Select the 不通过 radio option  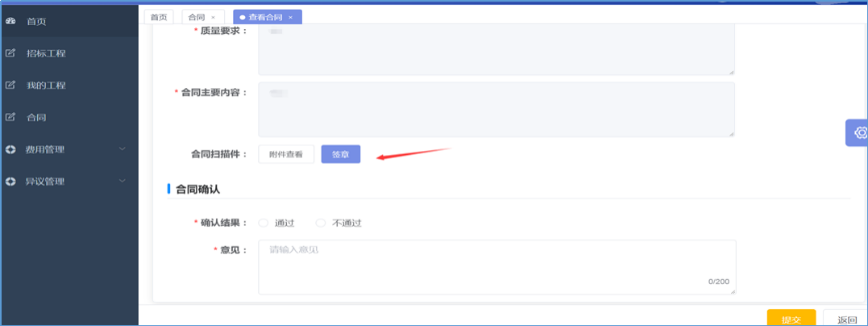point(321,223)
